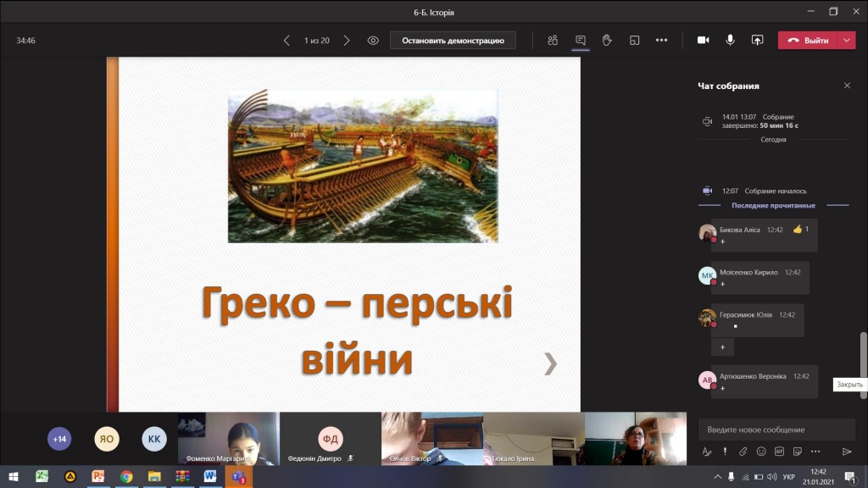Open the taskbar clock and calendar
The image size is (868, 488).
[x=818, y=477]
